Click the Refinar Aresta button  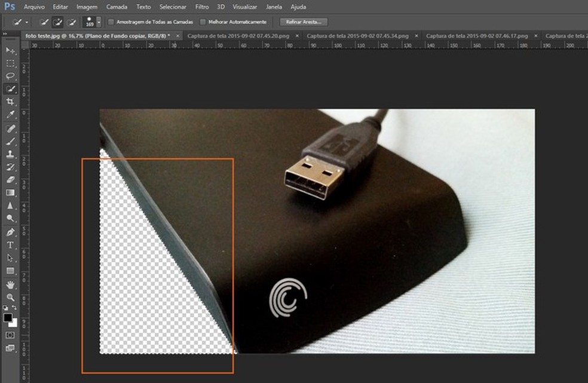[x=304, y=22]
